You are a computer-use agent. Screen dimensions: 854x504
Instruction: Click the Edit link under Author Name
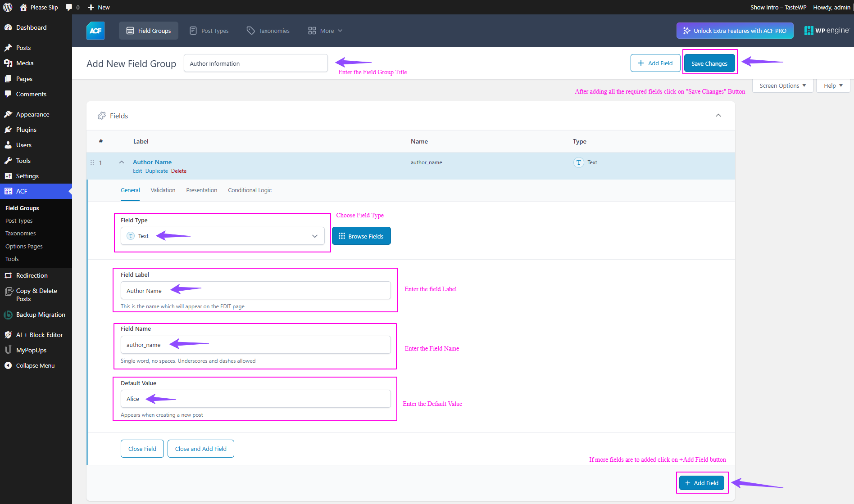pyautogui.click(x=137, y=171)
